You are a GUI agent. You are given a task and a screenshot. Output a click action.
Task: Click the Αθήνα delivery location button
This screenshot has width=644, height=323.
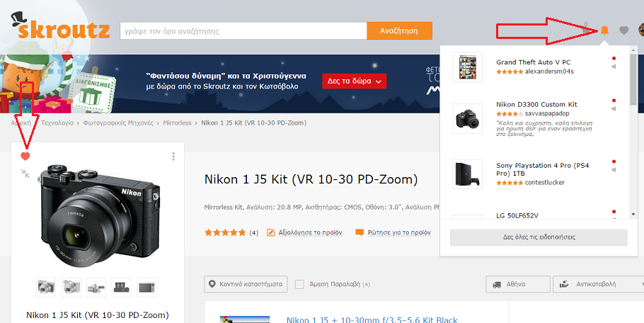518,284
